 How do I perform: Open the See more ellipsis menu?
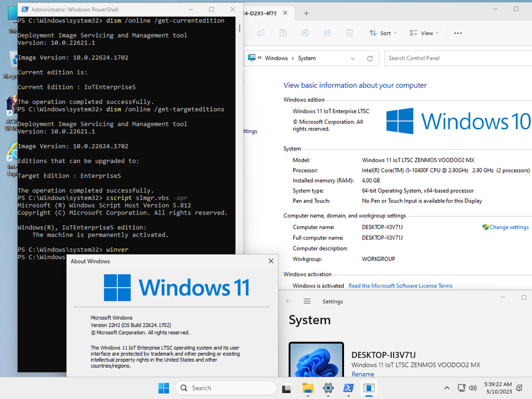click(x=458, y=33)
